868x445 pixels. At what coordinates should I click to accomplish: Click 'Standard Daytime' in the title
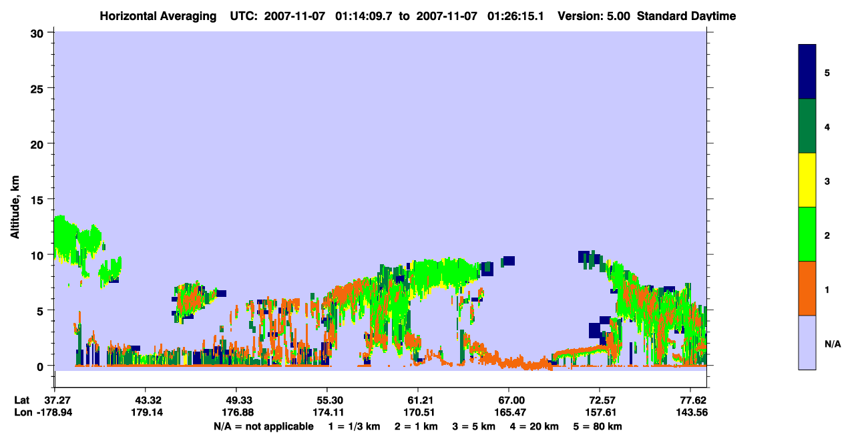[686, 16]
